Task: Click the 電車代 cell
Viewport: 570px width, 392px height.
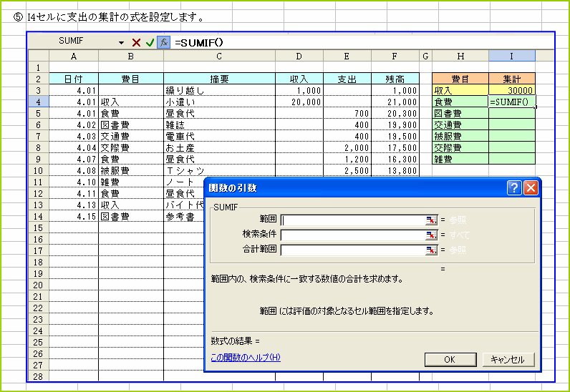Action: click(219, 136)
